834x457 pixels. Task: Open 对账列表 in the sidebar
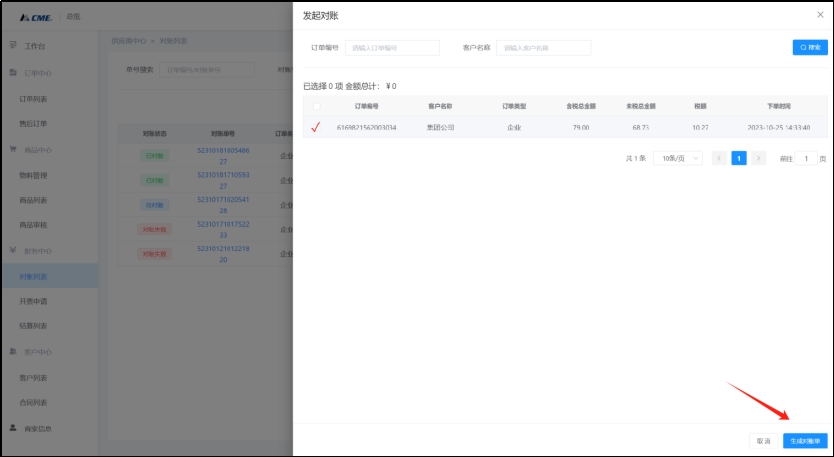pos(33,276)
